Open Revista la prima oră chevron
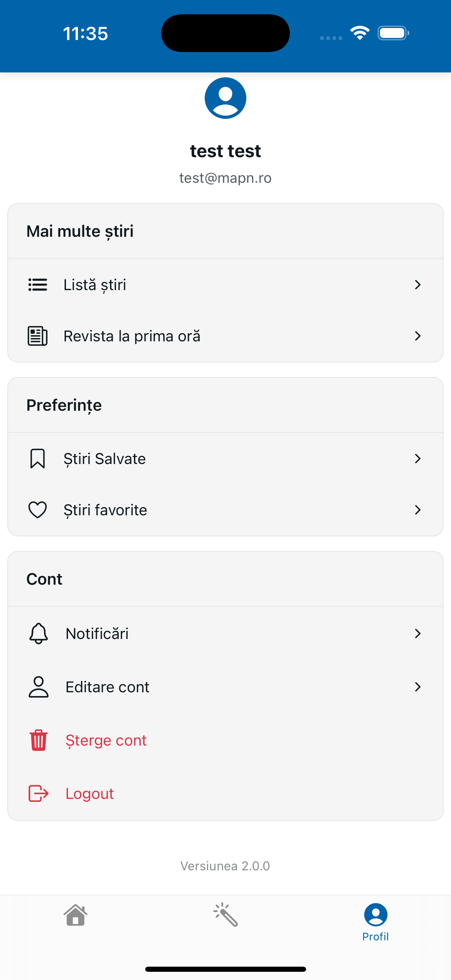 [x=418, y=336]
